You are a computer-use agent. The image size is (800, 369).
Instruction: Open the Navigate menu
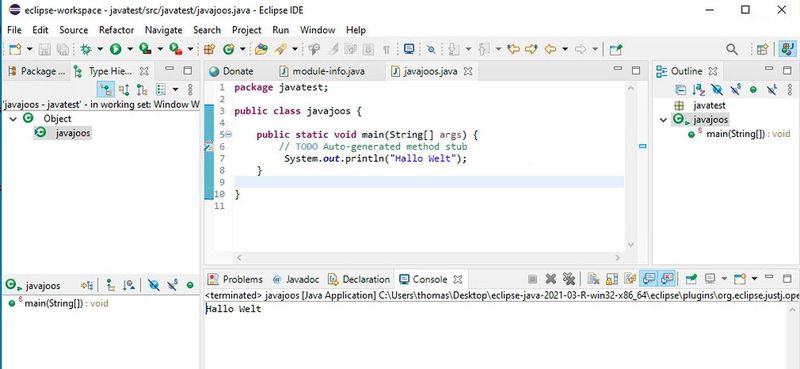click(x=163, y=30)
